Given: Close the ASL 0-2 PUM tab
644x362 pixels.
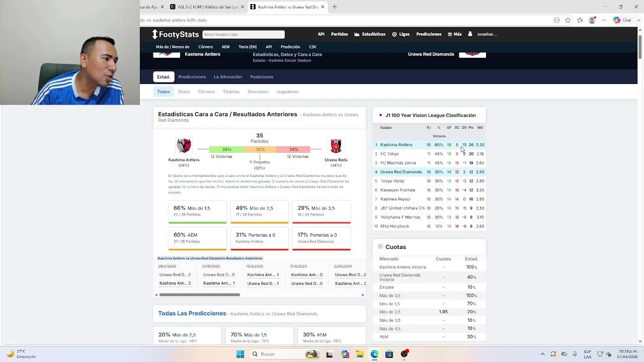Looking at the screenshot, I should [243, 7].
